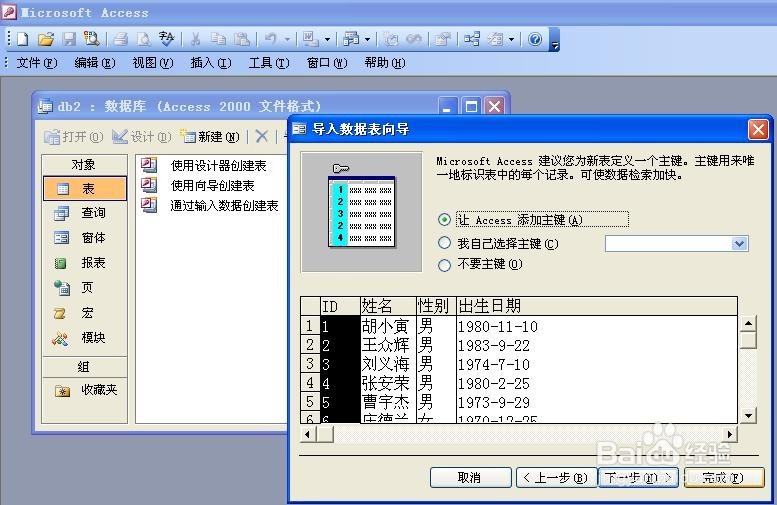The width and height of the screenshot is (777, 505).
Task: Click the File search toolbar icon
Action: (92, 39)
